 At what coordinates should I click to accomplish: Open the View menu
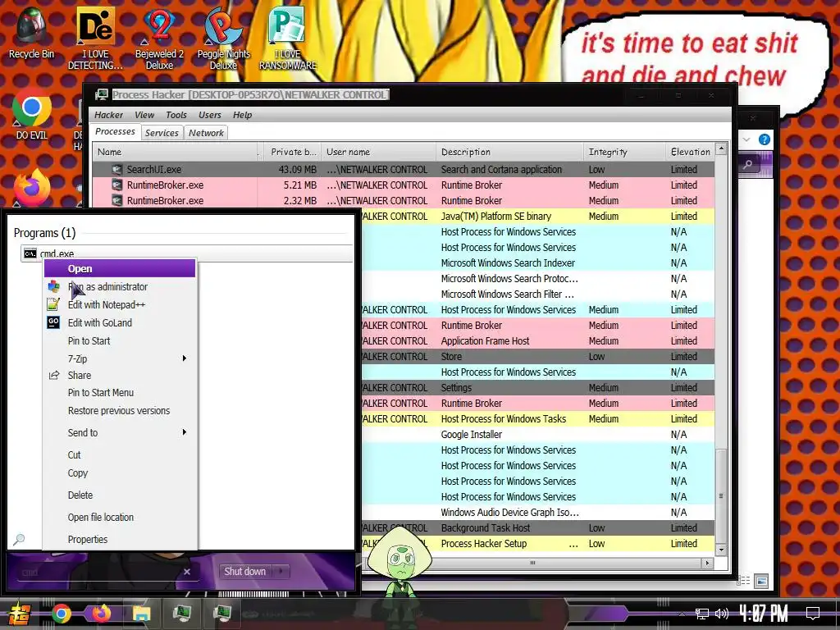[x=144, y=115]
